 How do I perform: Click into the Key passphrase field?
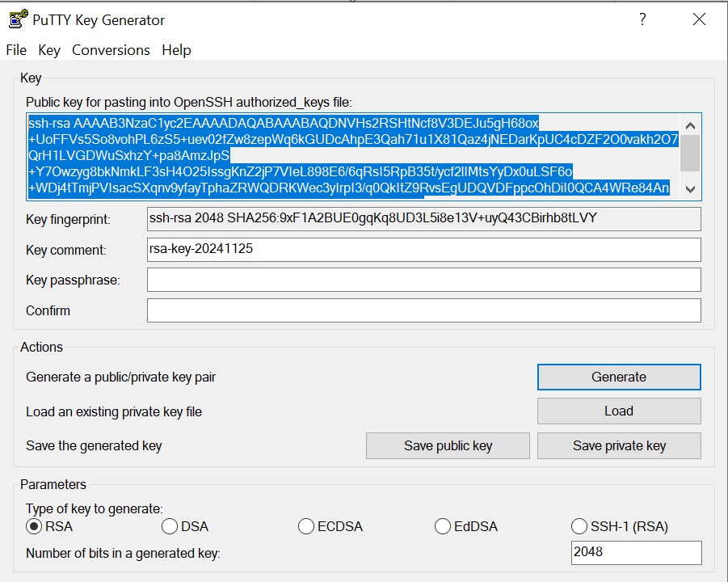[x=423, y=280]
